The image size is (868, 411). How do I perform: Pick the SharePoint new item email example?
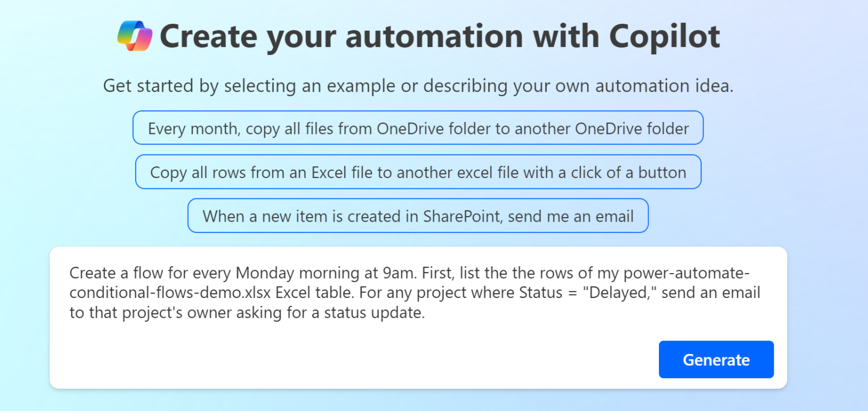(x=418, y=216)
